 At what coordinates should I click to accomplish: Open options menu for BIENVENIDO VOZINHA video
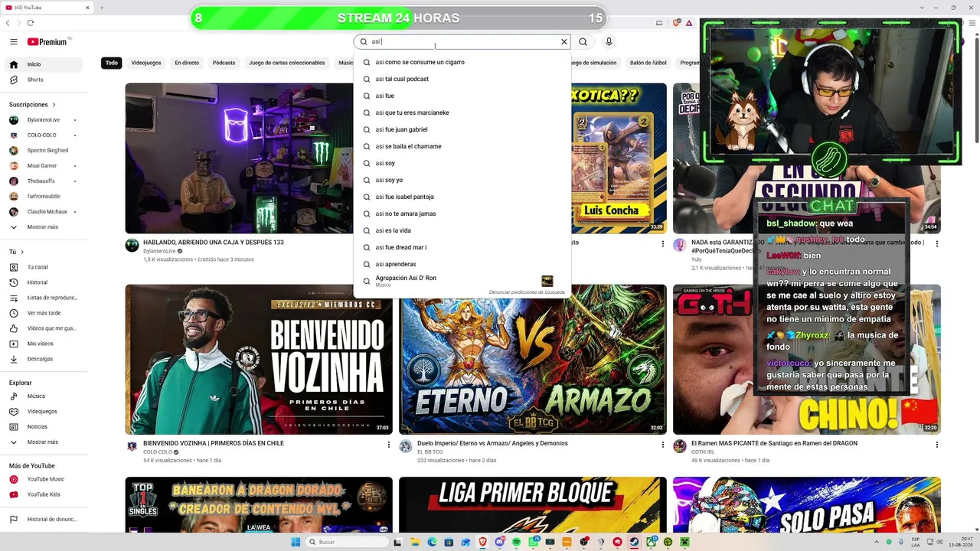(x=389, y=445)
